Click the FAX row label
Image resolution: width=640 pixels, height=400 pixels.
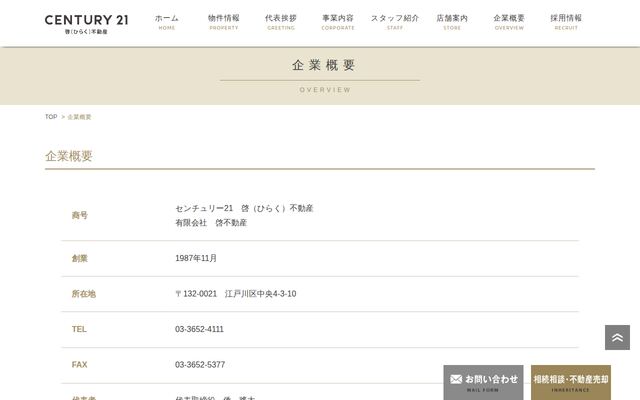point(80,364)
